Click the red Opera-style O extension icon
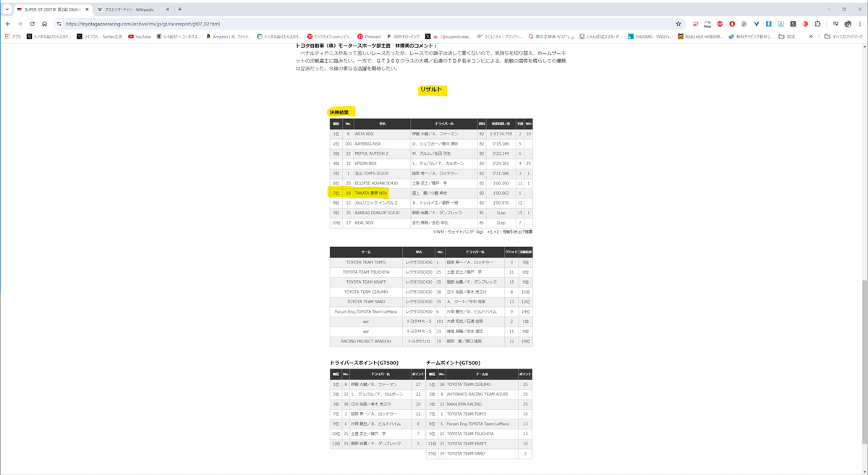This screenshot has width=868, height=475. 733,23
